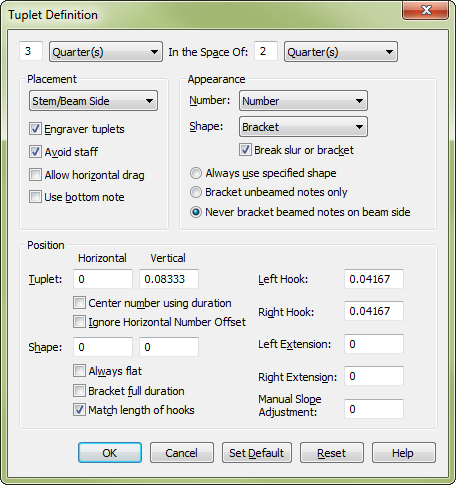Click the OK button
Image resolution: width=456 pixels, height=485 pixels.
pyautogui.click(x=110, y=453)
